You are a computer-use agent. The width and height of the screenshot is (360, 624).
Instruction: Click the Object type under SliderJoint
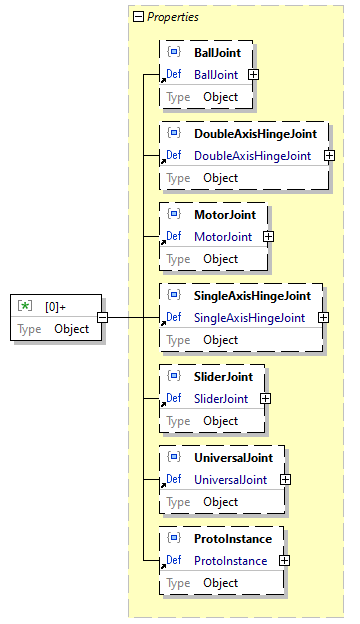[220, 421]
